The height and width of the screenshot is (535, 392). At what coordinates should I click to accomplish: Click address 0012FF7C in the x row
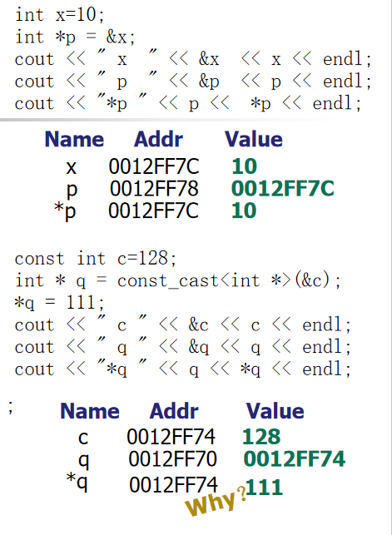click(x=154, y=166)
